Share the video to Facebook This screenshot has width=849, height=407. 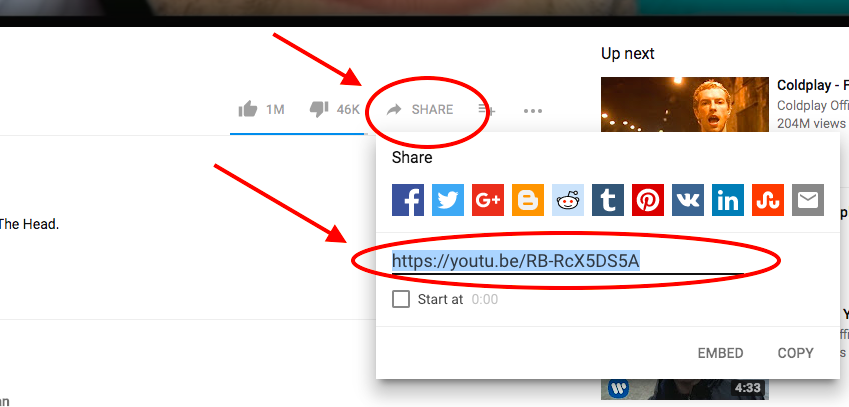(408, 201)
